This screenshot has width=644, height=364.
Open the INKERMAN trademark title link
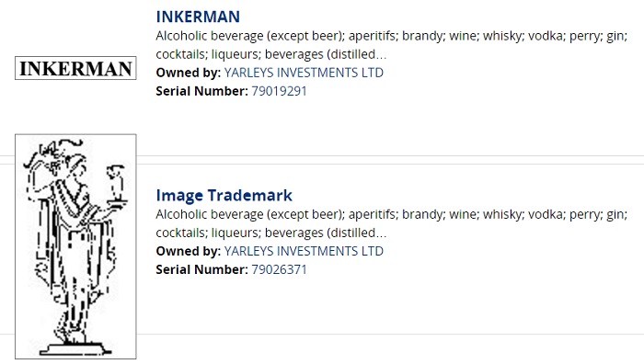[198, 17]
